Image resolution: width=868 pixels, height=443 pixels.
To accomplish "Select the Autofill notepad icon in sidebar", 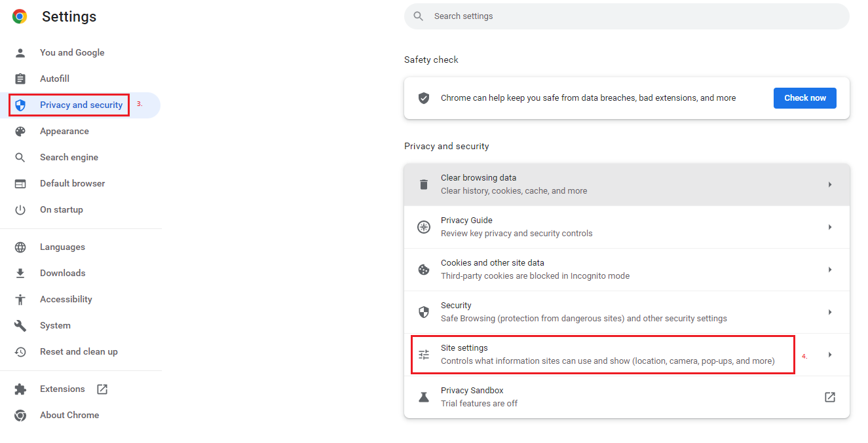I will point(20,79).
